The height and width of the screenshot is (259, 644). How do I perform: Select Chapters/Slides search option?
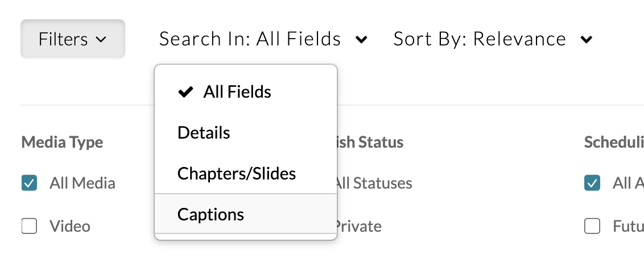(237, 173)
